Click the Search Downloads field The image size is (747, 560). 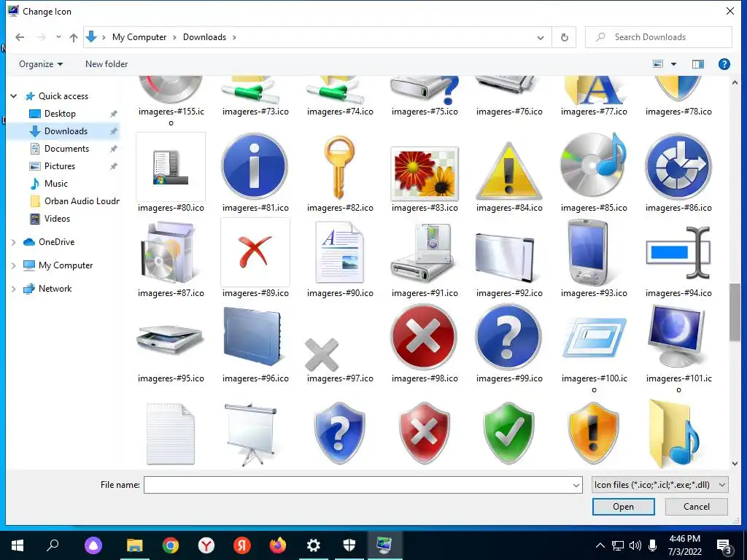659,37
